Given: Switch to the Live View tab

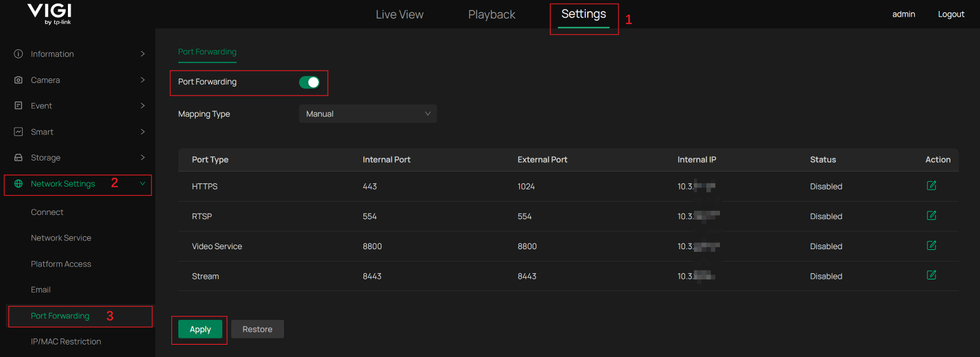Looking at the screenshot, I should [399, 14].
